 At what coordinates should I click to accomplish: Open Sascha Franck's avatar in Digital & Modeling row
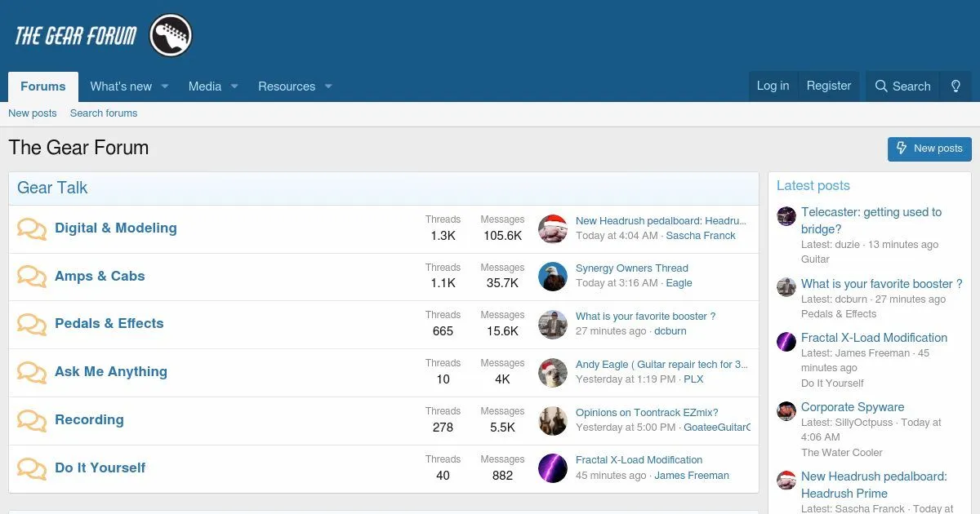pos(553,228)
